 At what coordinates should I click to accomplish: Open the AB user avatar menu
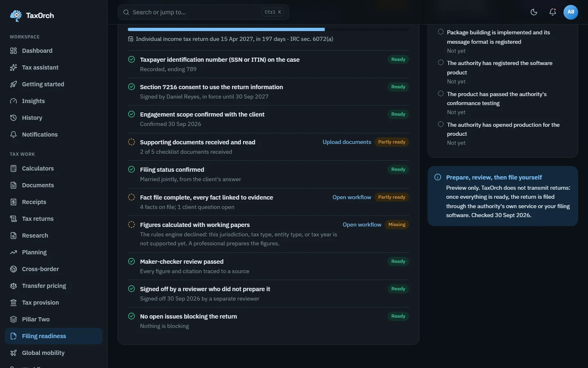click(x=571, y=12)
